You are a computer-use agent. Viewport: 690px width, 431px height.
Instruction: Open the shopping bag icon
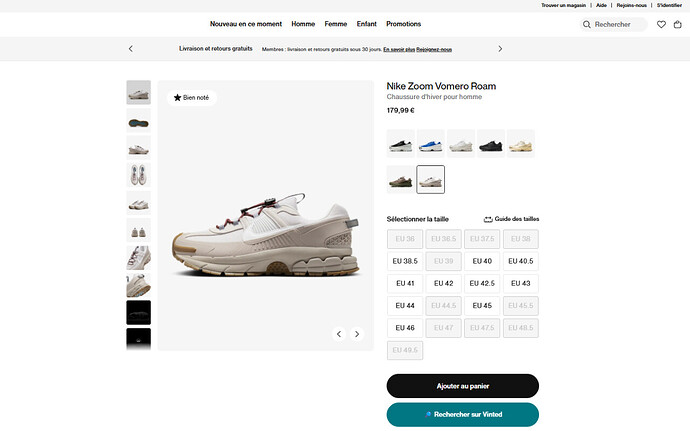[x=678, y=25]
